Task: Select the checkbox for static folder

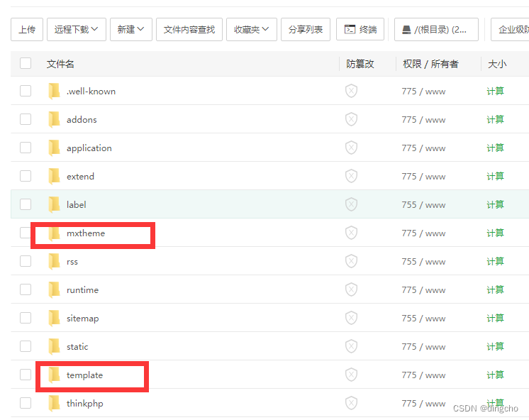Action: tap(26, 346)
